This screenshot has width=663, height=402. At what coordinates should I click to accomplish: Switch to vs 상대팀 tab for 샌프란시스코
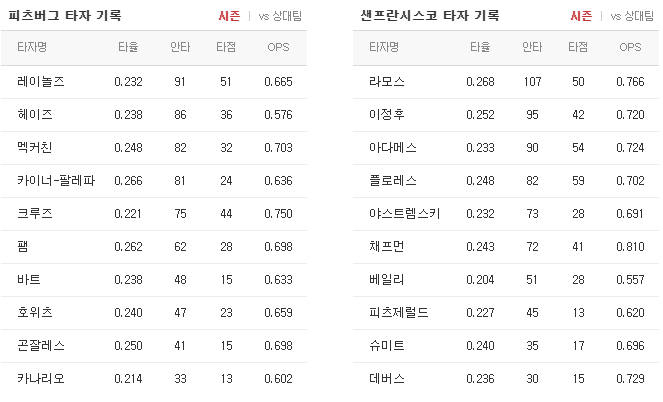632,16
